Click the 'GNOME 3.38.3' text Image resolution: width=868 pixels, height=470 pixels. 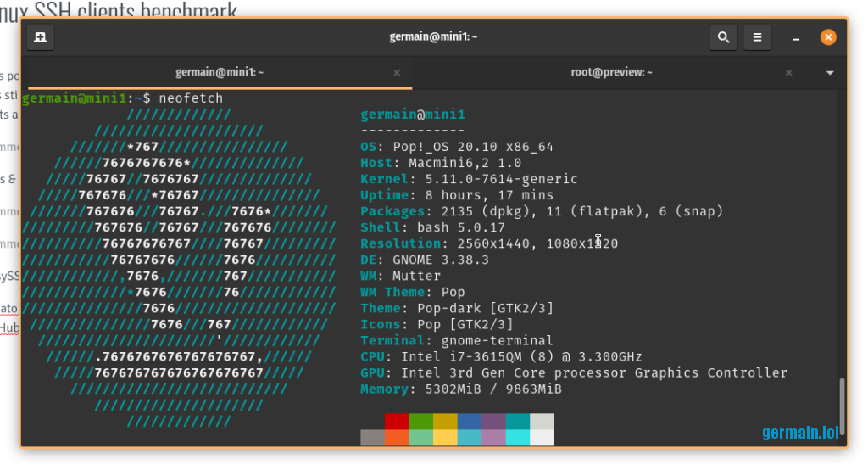click(441, 260)
